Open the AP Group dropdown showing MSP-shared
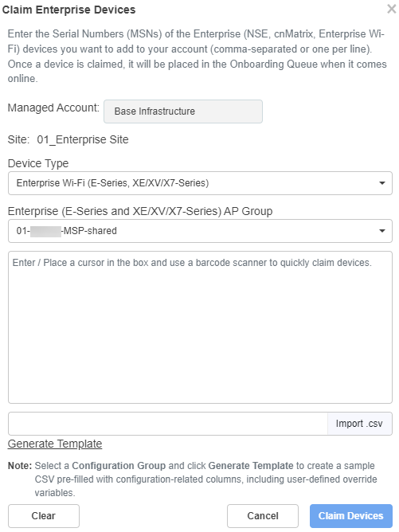Screen dimensions: 399x532 click(200, 231)
